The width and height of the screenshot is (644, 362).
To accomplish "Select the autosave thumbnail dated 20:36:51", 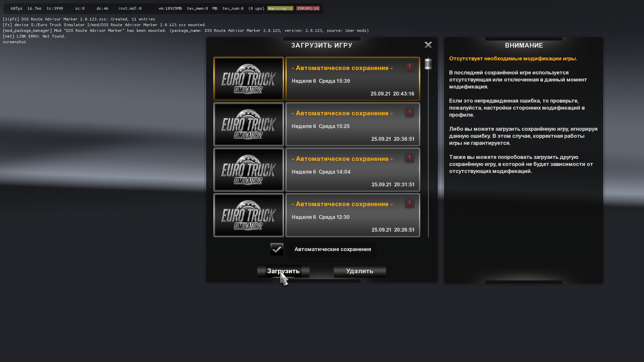I will [249, 124].
